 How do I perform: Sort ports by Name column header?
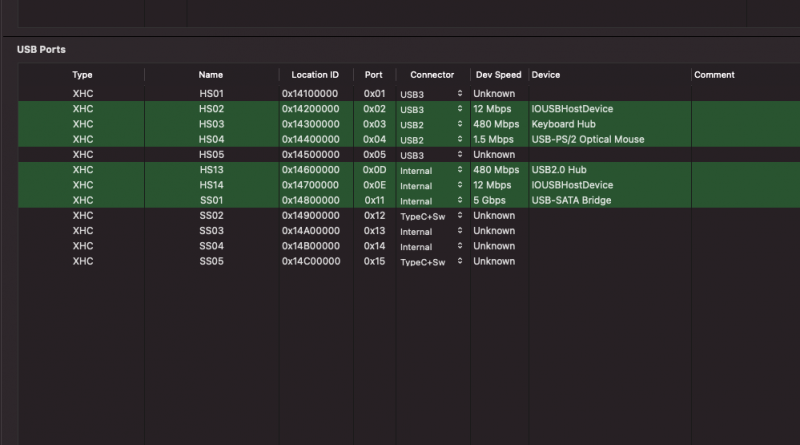coord(210,75)
